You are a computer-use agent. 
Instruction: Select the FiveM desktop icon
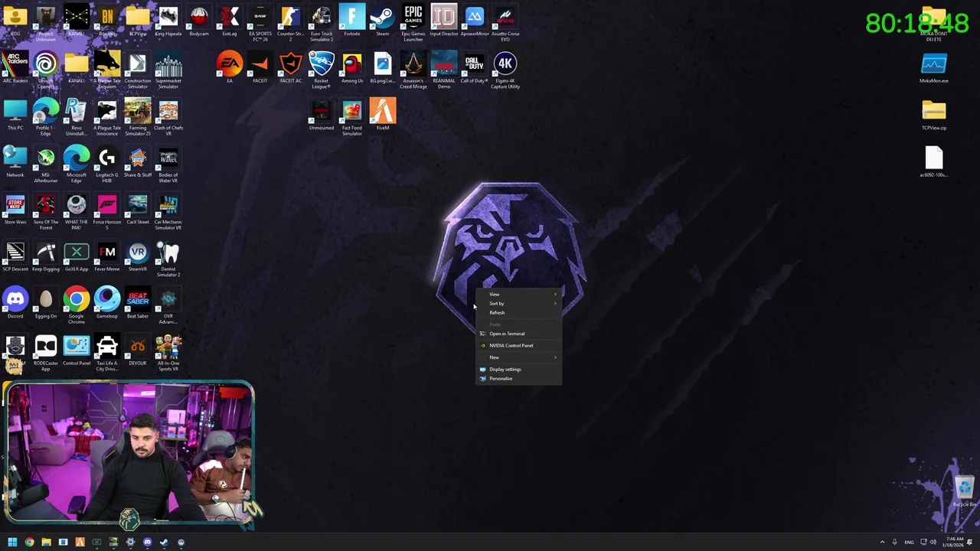tap(383, 115)
